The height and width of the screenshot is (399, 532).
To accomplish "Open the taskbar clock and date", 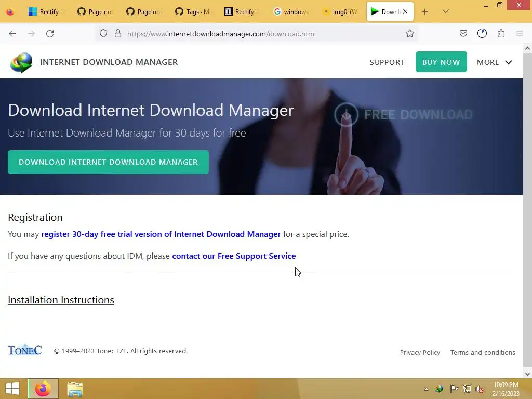I will pos(506,389).
